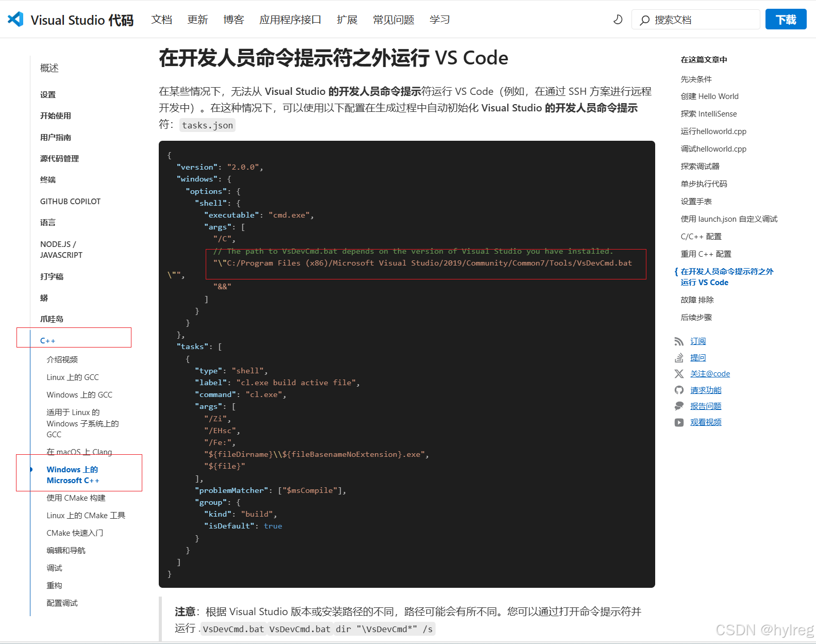This screenshot has height=644, width=816.
Task: Select Windows 上的 Microsoft C++ page
Action: click(73, 475)
